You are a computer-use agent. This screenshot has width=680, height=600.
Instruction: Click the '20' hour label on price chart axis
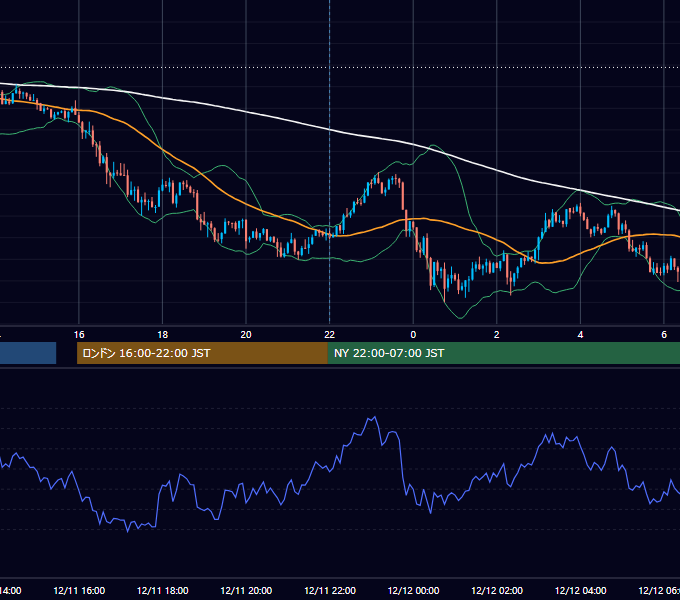[x=246, y=335]
